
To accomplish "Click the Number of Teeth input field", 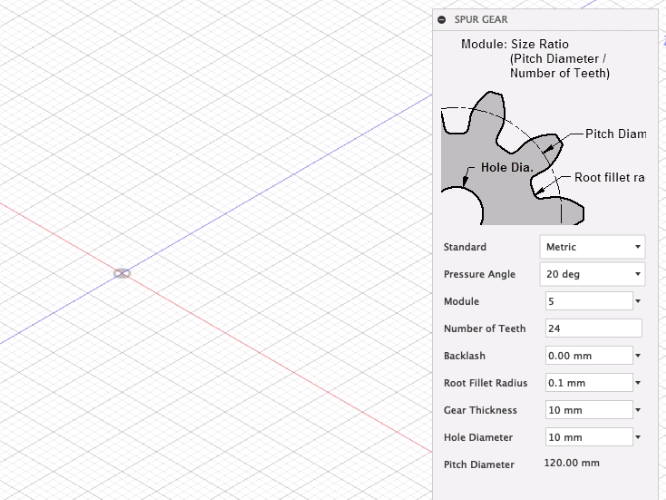I will click(594, 328).
